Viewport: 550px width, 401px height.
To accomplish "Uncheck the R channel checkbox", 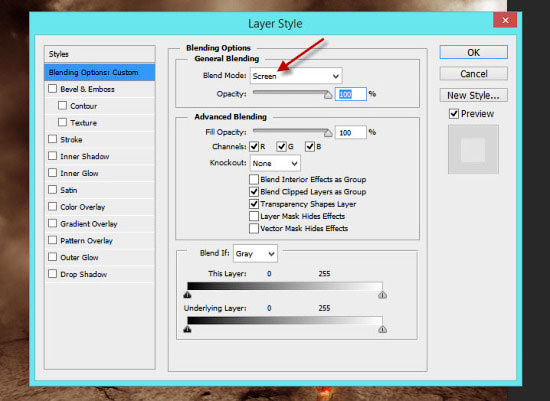I will (x=254, y=147).
